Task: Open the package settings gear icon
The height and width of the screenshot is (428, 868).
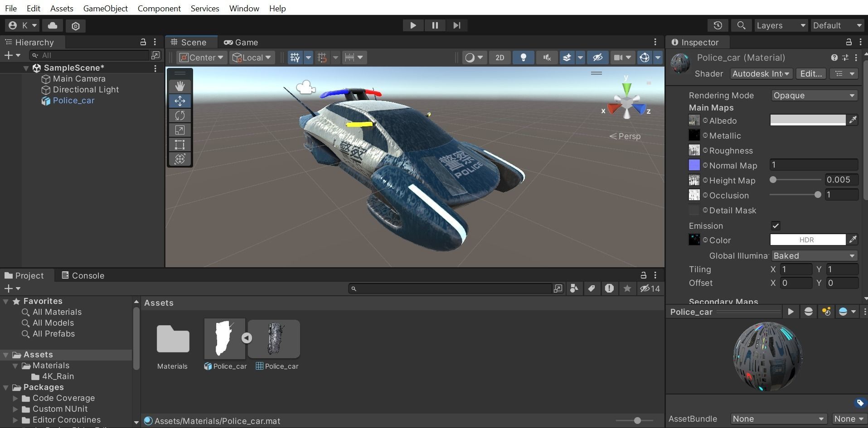Action: click(x=76, y=26)
